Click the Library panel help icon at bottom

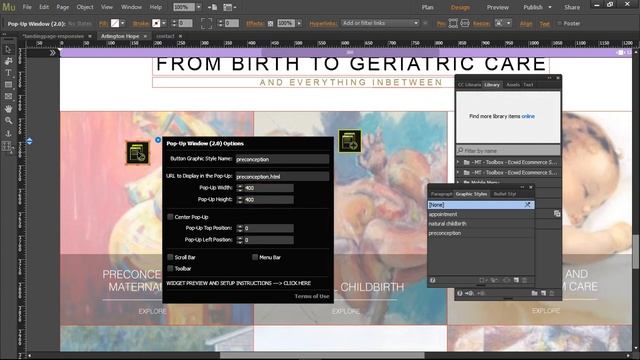click(460, 293)
